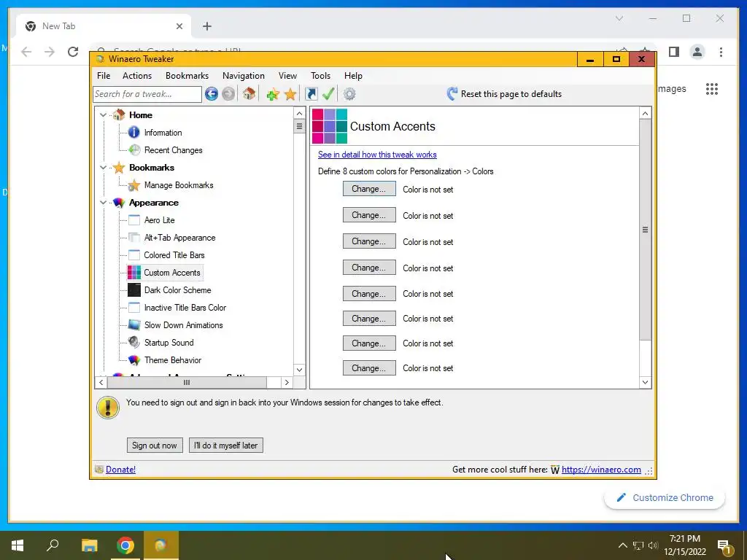Viewport: 747px width, 560px height.
Task: Click the second Change... color button
Action: (369, 215)
